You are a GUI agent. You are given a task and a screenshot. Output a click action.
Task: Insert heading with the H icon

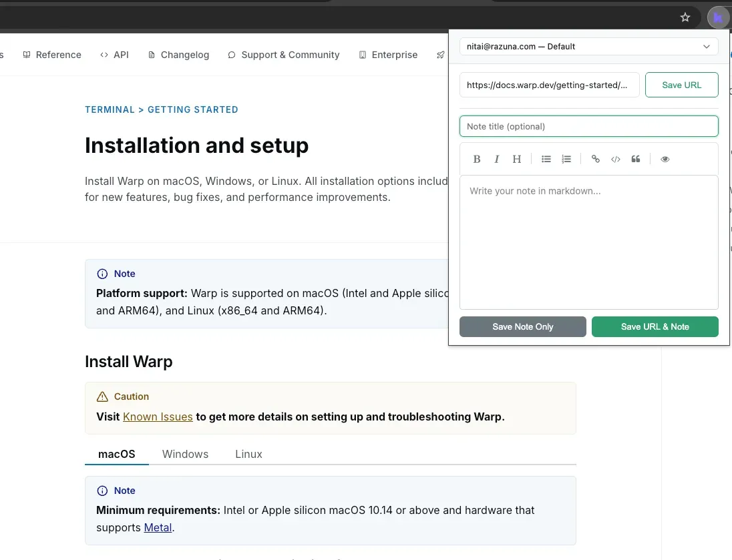pos(517,159)
